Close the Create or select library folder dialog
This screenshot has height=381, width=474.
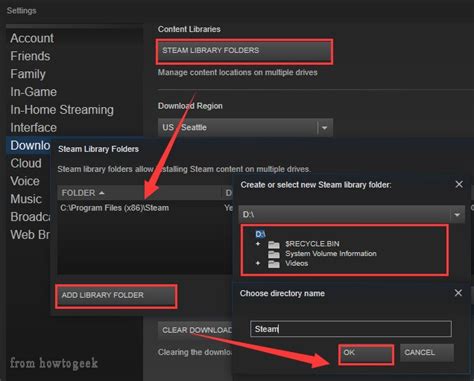point(459,184)
